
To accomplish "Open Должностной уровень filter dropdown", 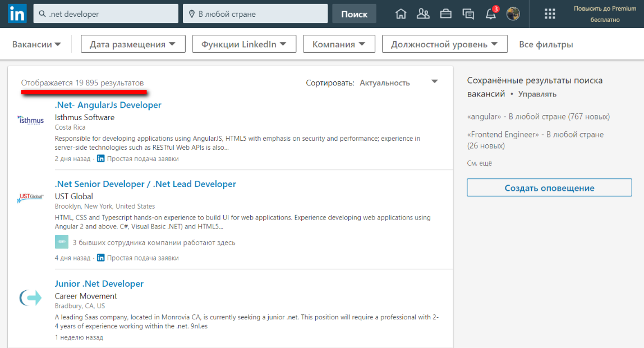I will point(444,44).
